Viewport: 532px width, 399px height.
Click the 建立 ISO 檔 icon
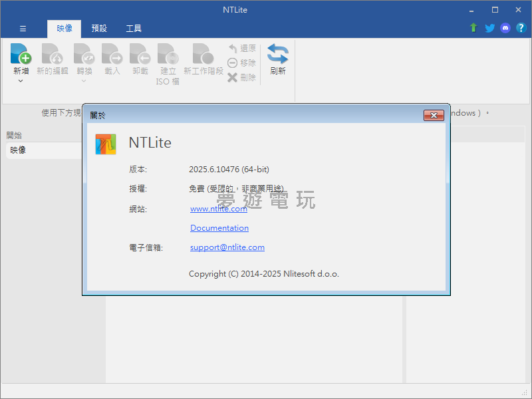(168, 54)
